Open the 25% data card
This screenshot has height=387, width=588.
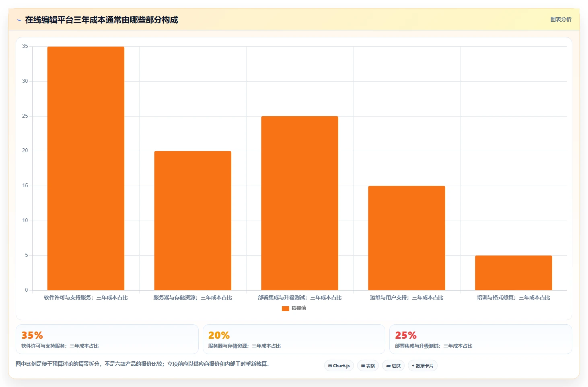[x=481, y=339]
